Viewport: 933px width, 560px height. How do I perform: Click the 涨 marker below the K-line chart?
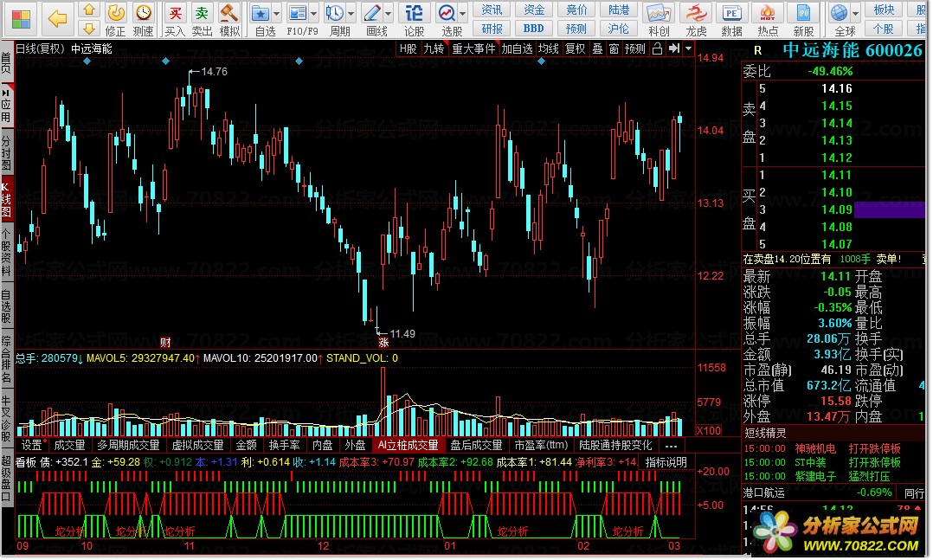click(x=383, y=342)
